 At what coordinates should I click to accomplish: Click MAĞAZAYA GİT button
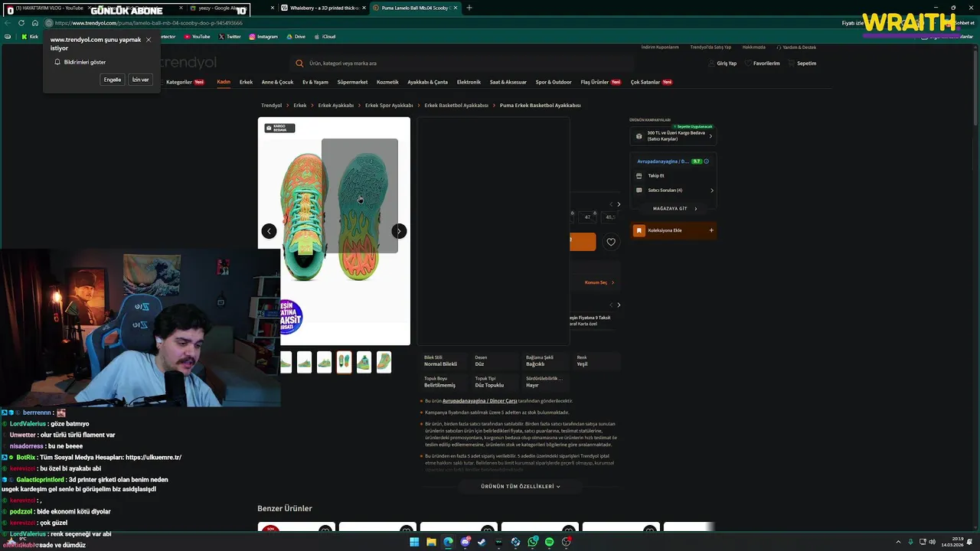click(673, 209)
